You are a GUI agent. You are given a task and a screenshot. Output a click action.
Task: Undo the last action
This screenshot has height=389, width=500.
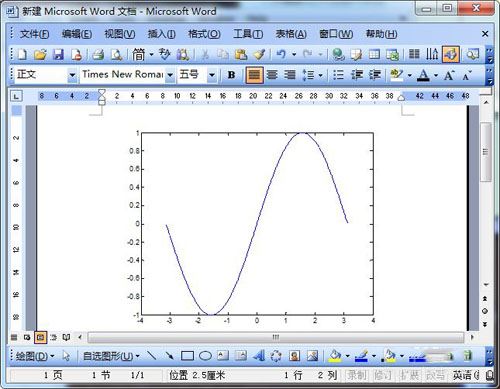click(281, 54)
